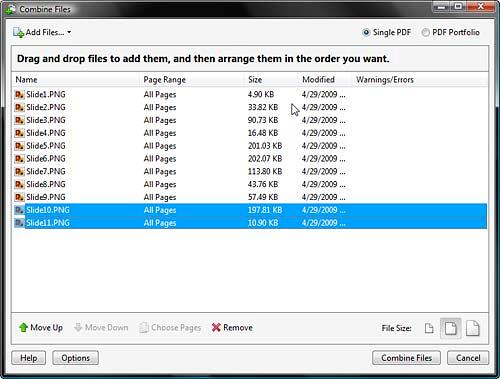
Task: Select the Single PDF radio button
Action: tap(366, 32)
